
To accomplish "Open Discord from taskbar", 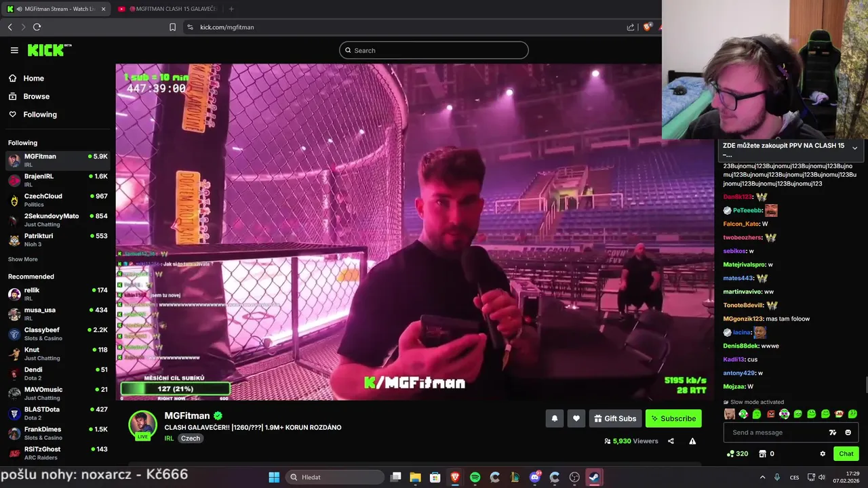I will pyautogui.click(x=535, y=477).
